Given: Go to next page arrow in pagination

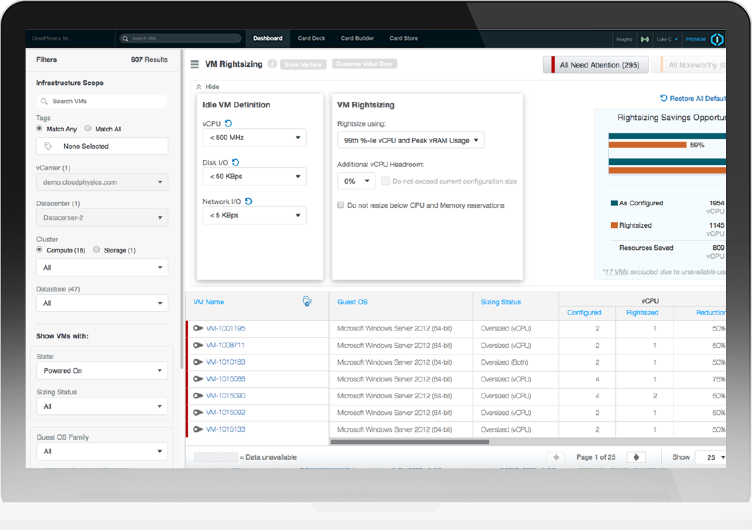Looking at the screenshot, I should tap(636, 457).
